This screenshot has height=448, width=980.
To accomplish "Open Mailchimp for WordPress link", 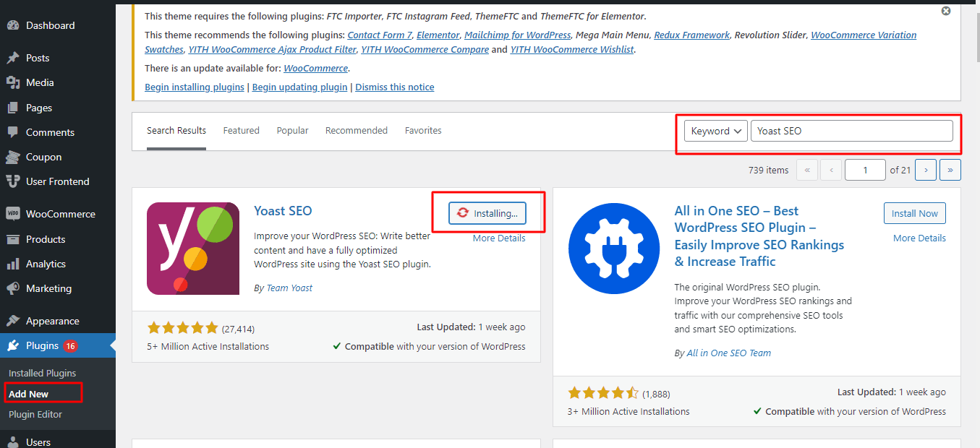I will coord(518,35).
